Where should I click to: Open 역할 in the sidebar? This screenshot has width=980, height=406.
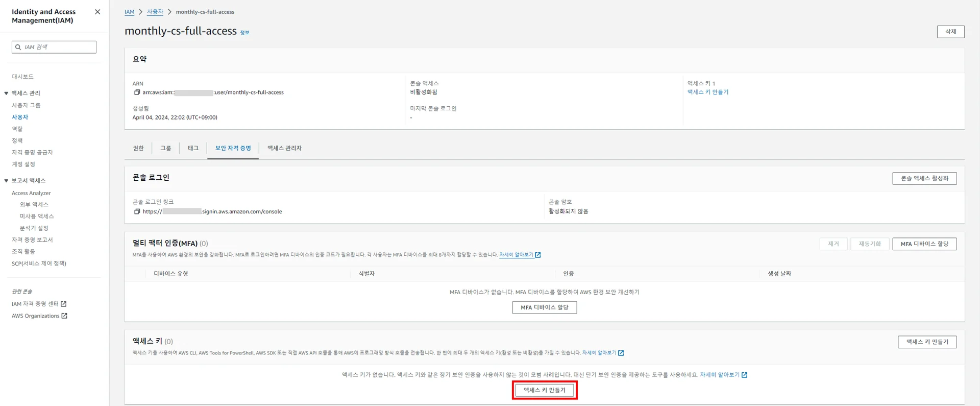click(17, 129)
